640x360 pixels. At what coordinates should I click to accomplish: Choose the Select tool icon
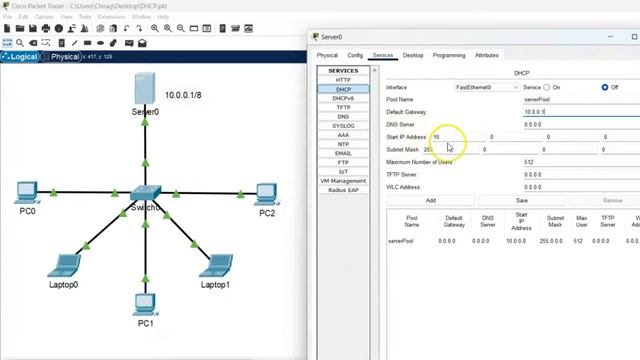(7, 43)
